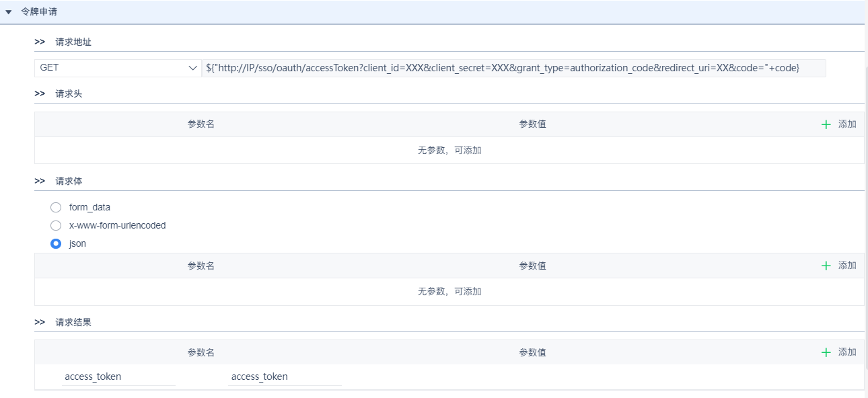
Task: Click the access_token parameter value field
Action: [x=284, y=376]
